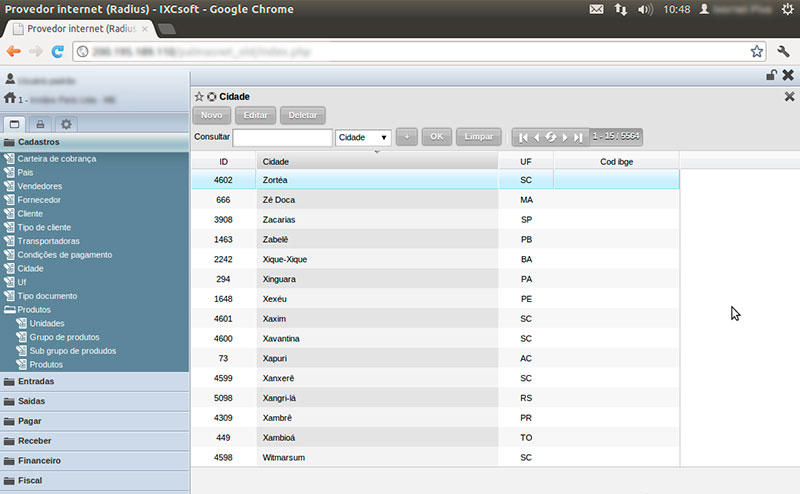Open Condições de pagamento

point(65,255)
